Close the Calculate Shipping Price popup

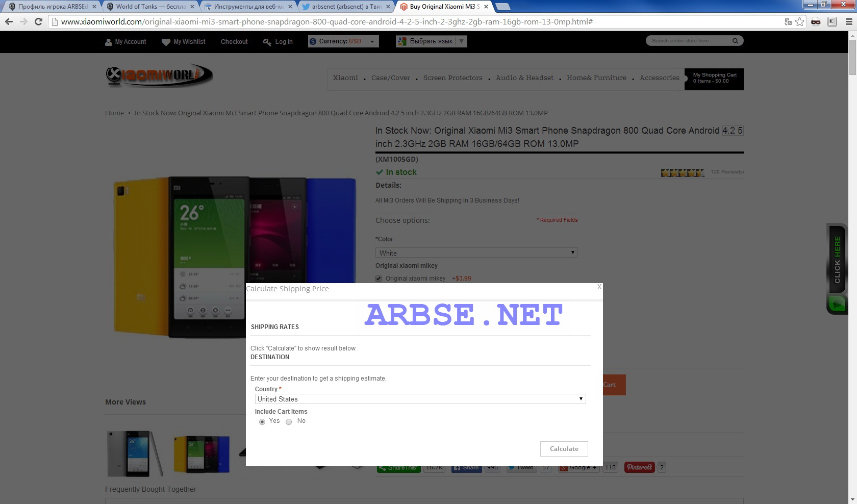tap(599, 287)
